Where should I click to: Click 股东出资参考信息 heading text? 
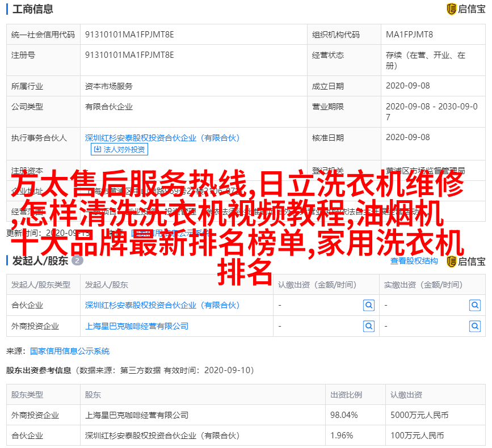pos(39,370)
